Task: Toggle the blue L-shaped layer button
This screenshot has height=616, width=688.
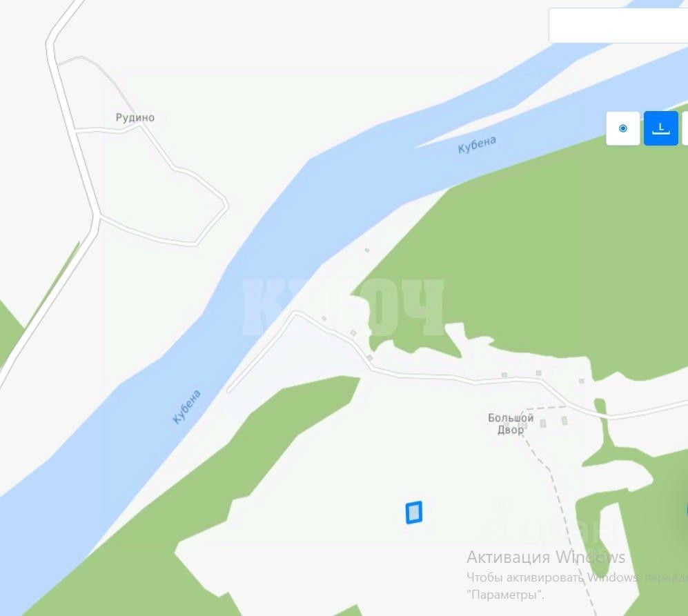Action: (661, 128)
